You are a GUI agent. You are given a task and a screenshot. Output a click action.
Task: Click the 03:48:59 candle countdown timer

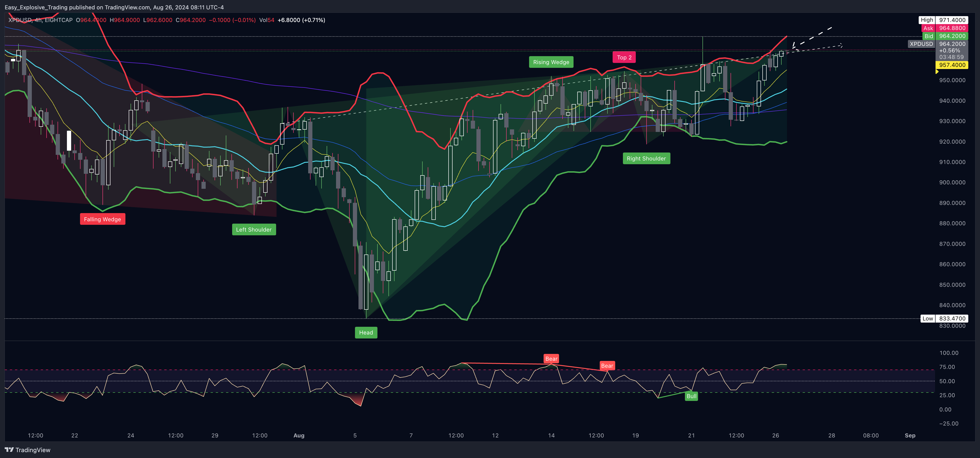(951, 57)
